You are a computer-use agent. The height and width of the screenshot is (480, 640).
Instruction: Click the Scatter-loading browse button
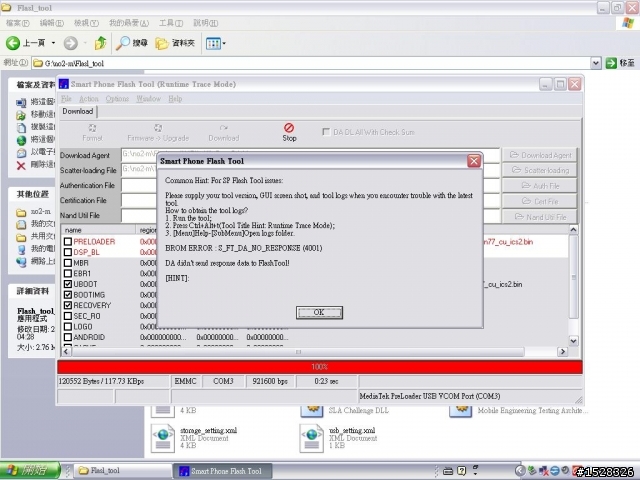[x=540, y=170]
